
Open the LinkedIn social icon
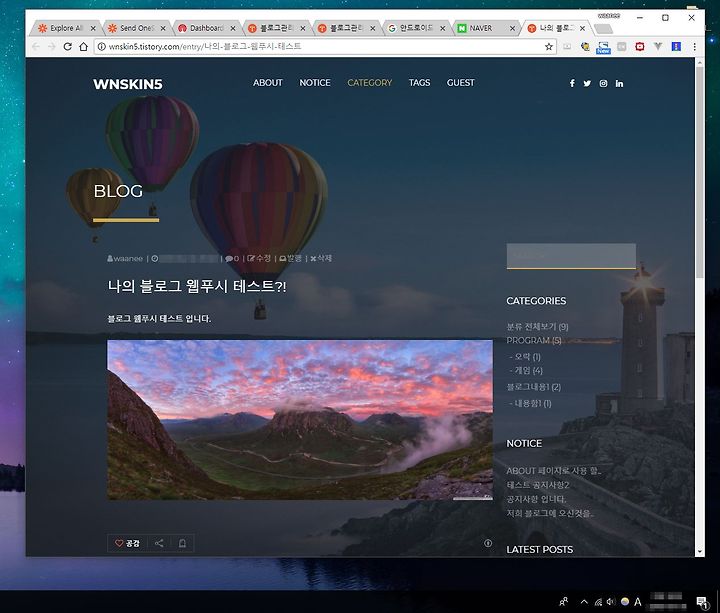pyautogui.click(x=619, y=83)
